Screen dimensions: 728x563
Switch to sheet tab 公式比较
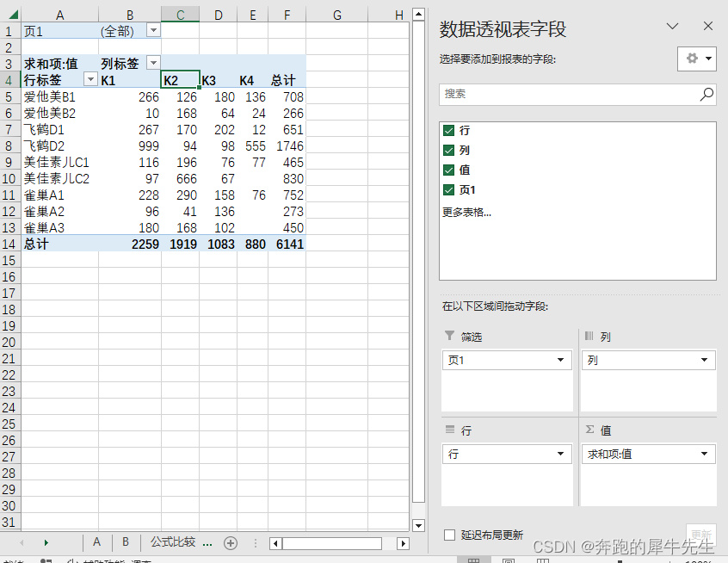pos(173,542)
